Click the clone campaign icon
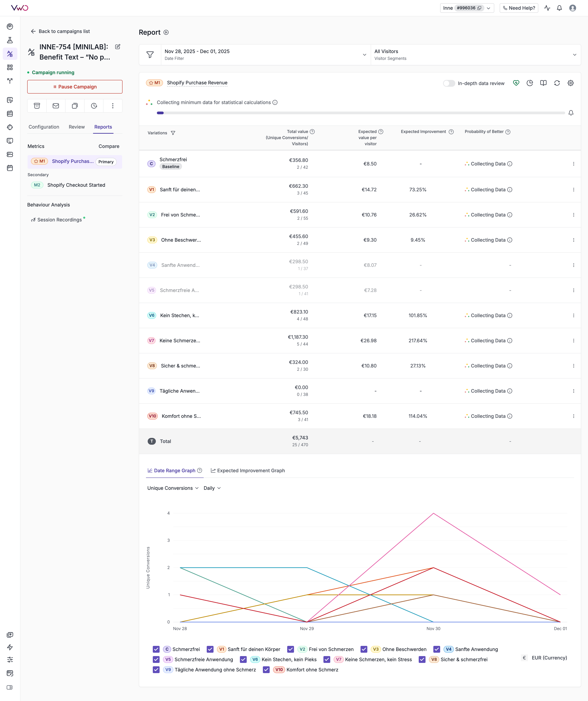The height and width of the screenshot is (701, 588). [x=75, y=106]
